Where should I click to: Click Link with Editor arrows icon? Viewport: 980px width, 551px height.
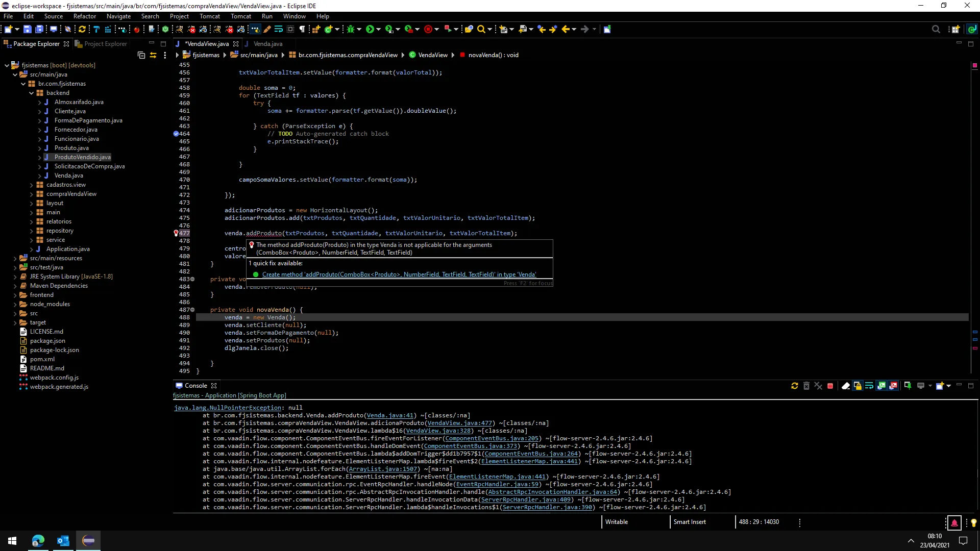[153, 55]
